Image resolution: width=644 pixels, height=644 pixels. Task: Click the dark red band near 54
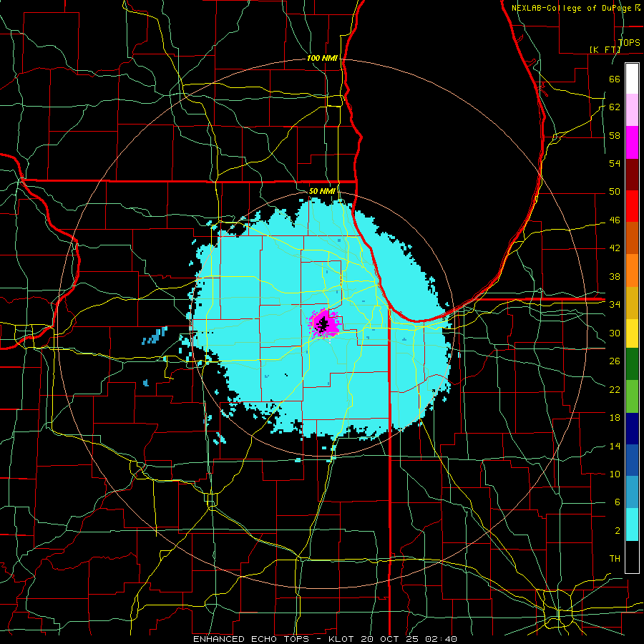[632, 175]
